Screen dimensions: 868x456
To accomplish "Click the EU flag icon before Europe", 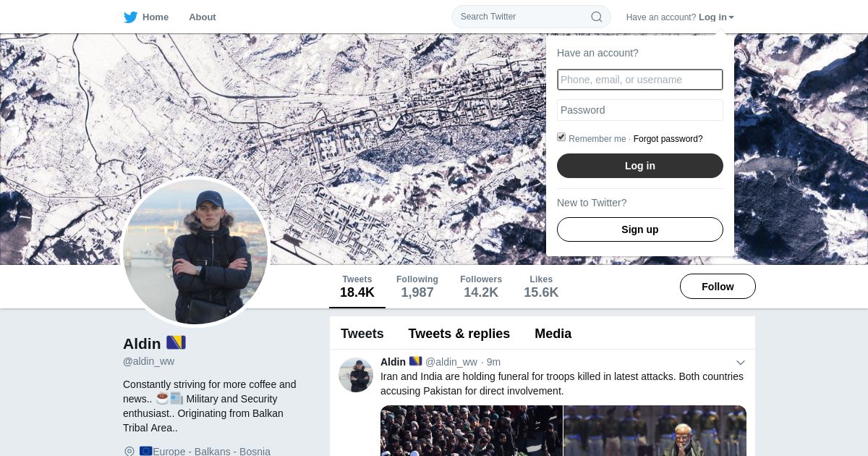I will [x=146, y=451].
